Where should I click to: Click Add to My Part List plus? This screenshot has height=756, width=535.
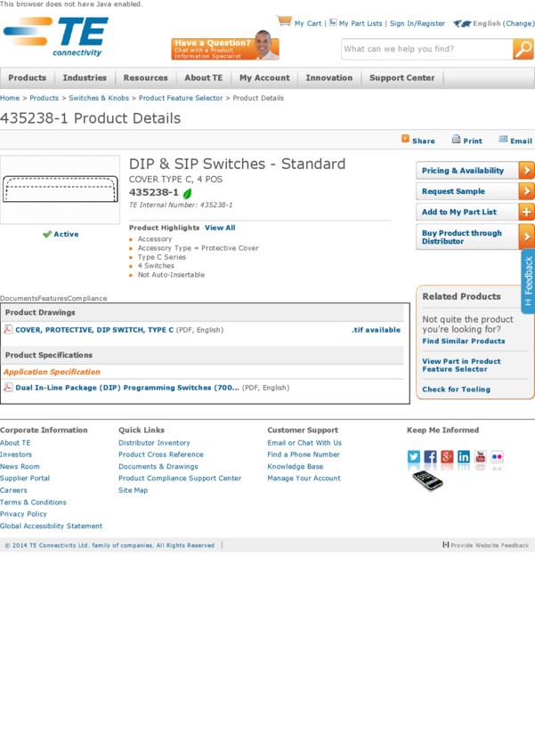tap(526, 212)
